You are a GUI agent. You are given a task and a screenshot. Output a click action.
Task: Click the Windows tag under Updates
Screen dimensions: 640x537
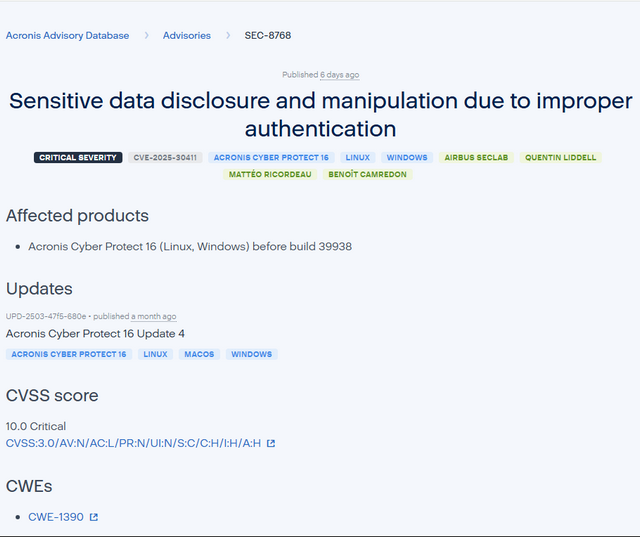[x=251, y=354]
